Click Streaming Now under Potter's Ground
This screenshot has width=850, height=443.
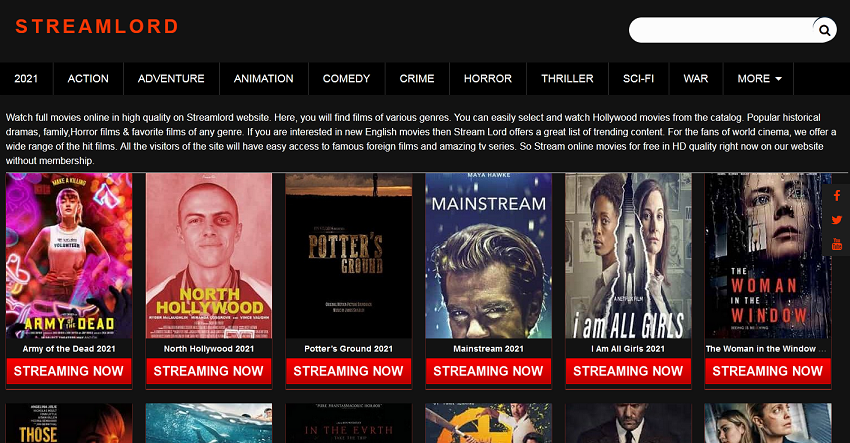point(349,371)
